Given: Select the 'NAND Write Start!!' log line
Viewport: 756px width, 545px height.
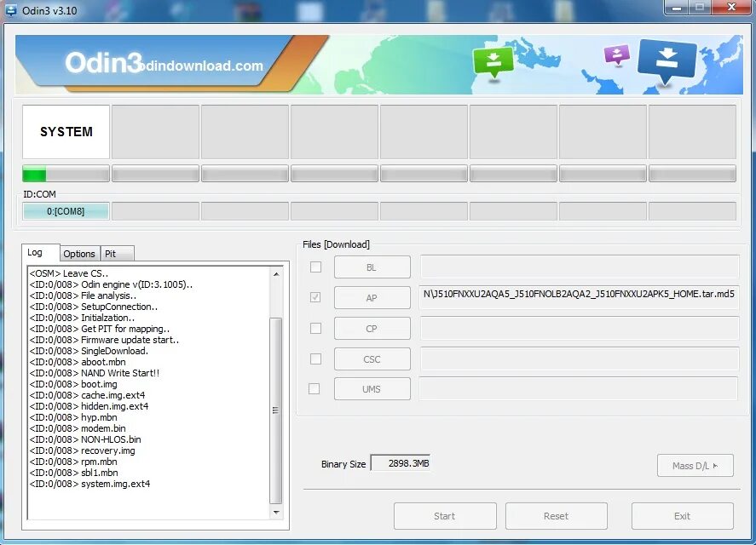Looking at the screenshot, I should 94,373.
